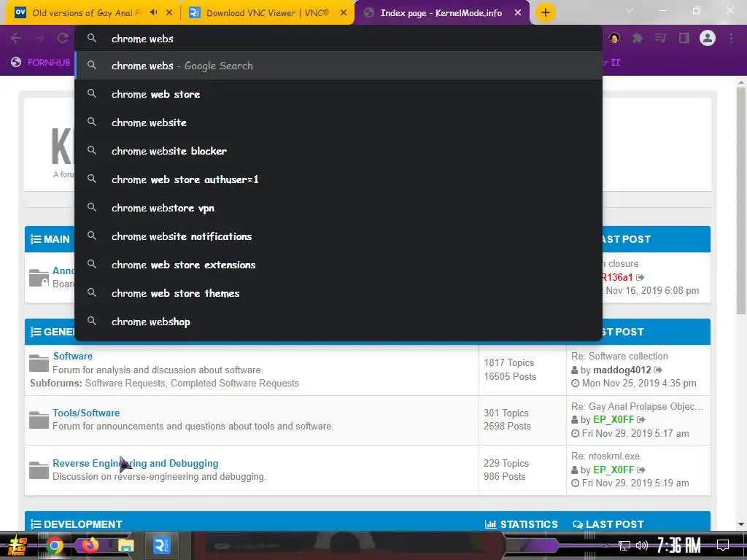The width and height of the screenshot is (747, 560).
Task: Select 'chrome webshop' suggestion
Action: [x=338, y=322]
